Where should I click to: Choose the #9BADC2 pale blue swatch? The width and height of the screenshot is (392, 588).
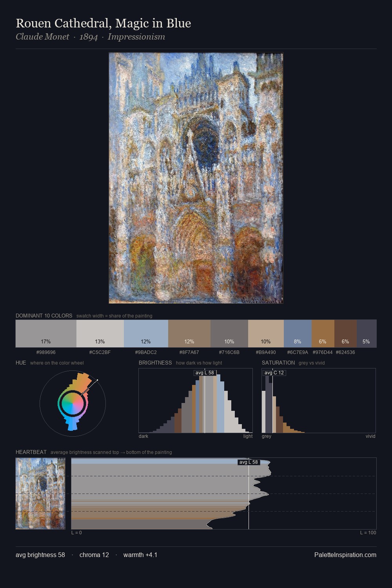coord(146,334)
